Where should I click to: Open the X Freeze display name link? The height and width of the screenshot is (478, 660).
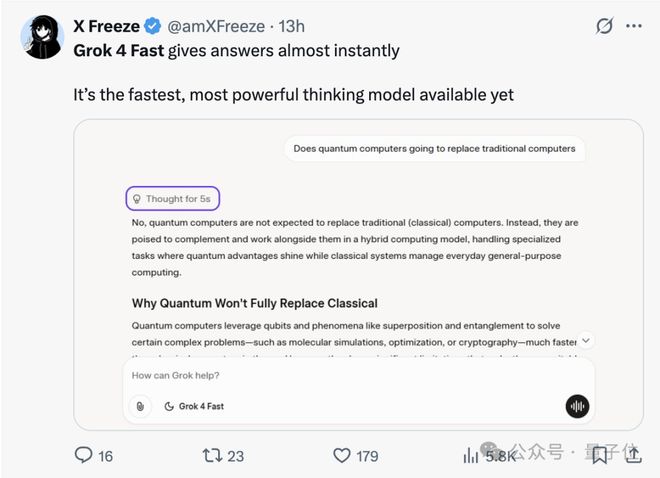pyautogui.click(x=107, y=26)
